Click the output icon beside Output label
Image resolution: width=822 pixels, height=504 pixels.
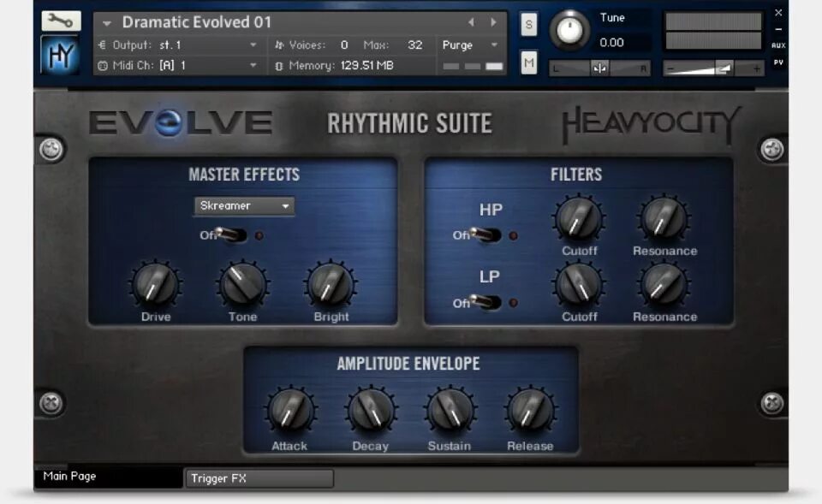tap(102, 45)
